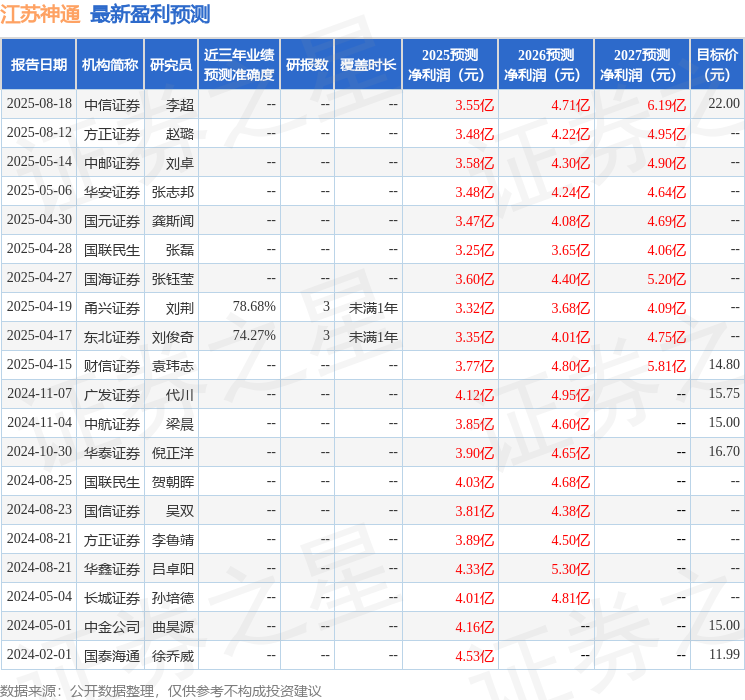The width and height of the screenshot is (745, 700).
Task: Click 中航证券 institution cell
Action: (x=112, y=423)
